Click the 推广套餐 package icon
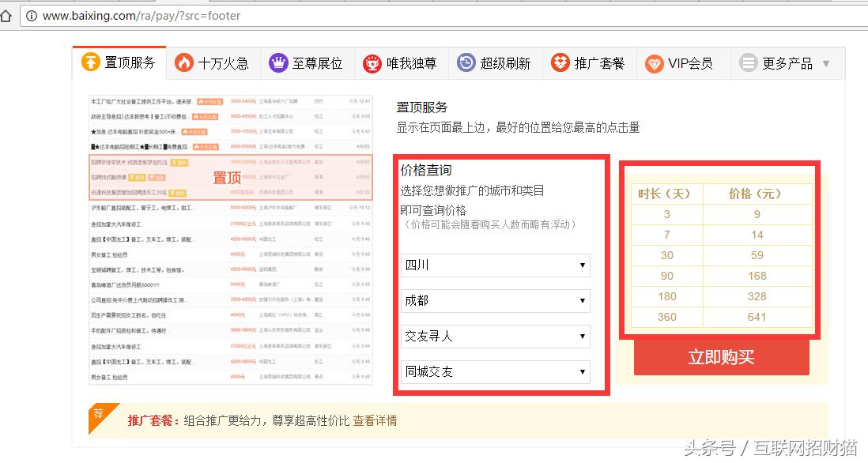The width and height of the screenshot is (868, 463). (x=560, y=62)
